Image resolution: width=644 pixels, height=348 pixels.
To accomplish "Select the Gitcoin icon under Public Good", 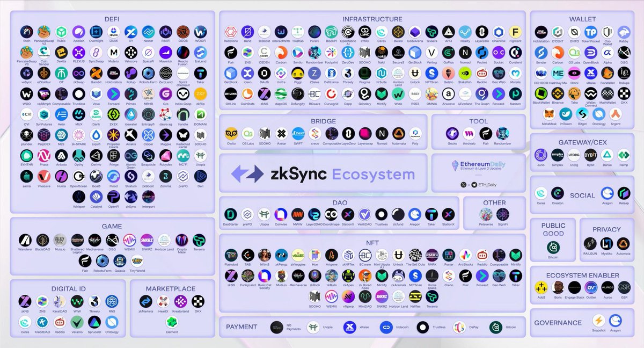I will click(x=553, y=248).
